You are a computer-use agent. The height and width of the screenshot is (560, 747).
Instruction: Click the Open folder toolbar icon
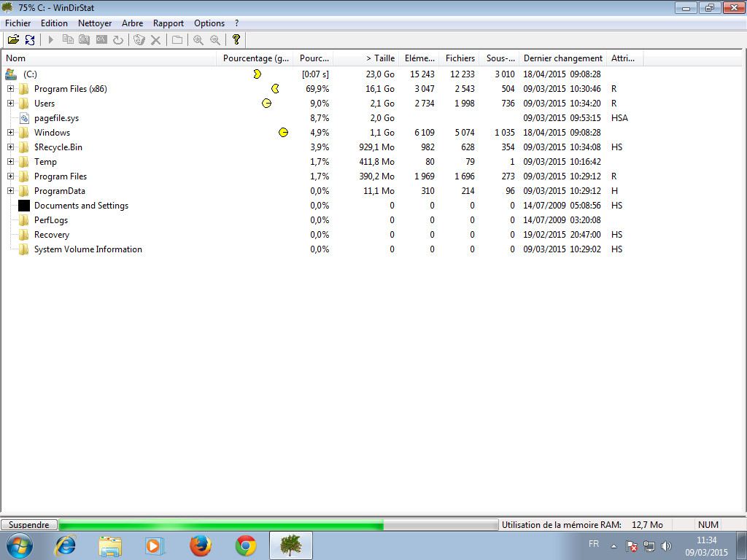point(13,39)
